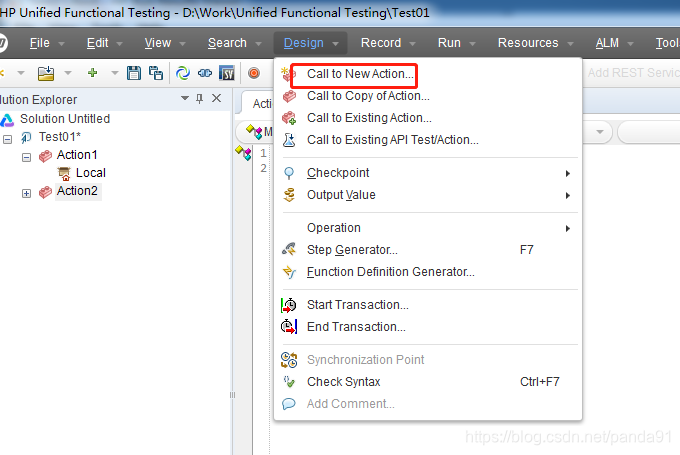This screenshot has height=455, width=680.
Task: Expand the Checkpoint submenu
Action: (x=428, y=173)
